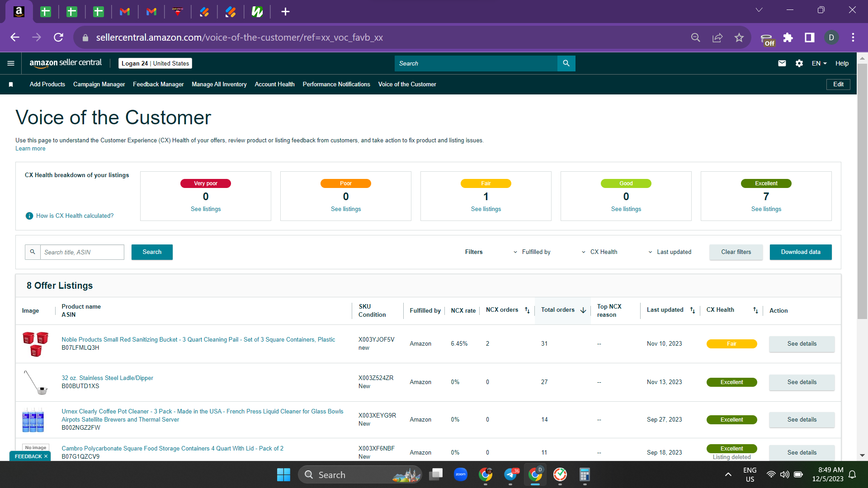The height and width of the screenshot is (488, 868).
Task: Open the Windows Start menu
Action: coord(283,474)
